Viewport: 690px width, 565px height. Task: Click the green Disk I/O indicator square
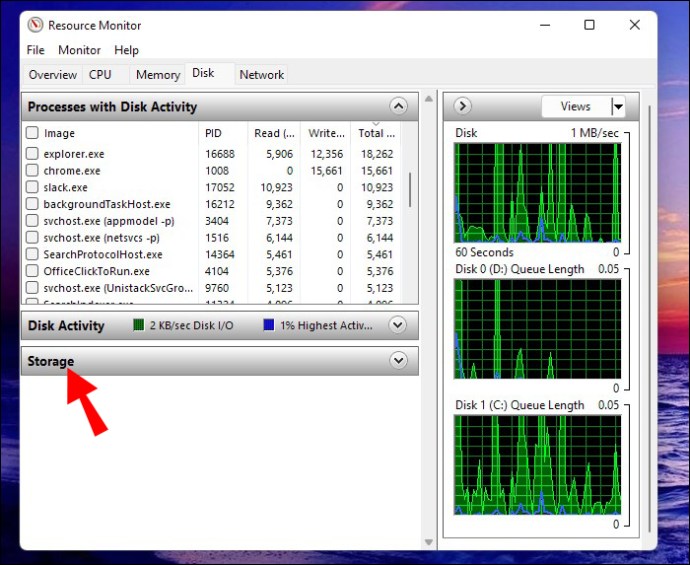(139, 325)
